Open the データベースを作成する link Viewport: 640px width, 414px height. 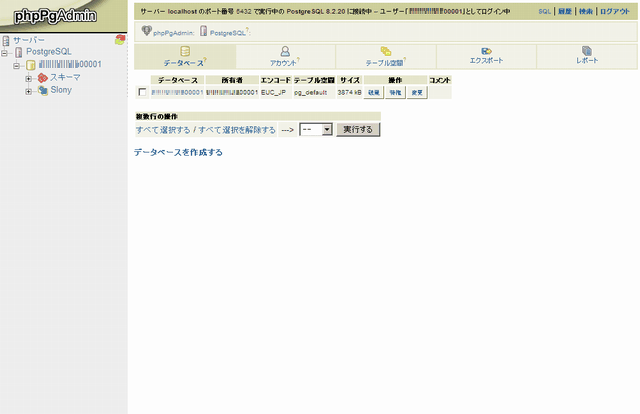[x=178, y=152]
